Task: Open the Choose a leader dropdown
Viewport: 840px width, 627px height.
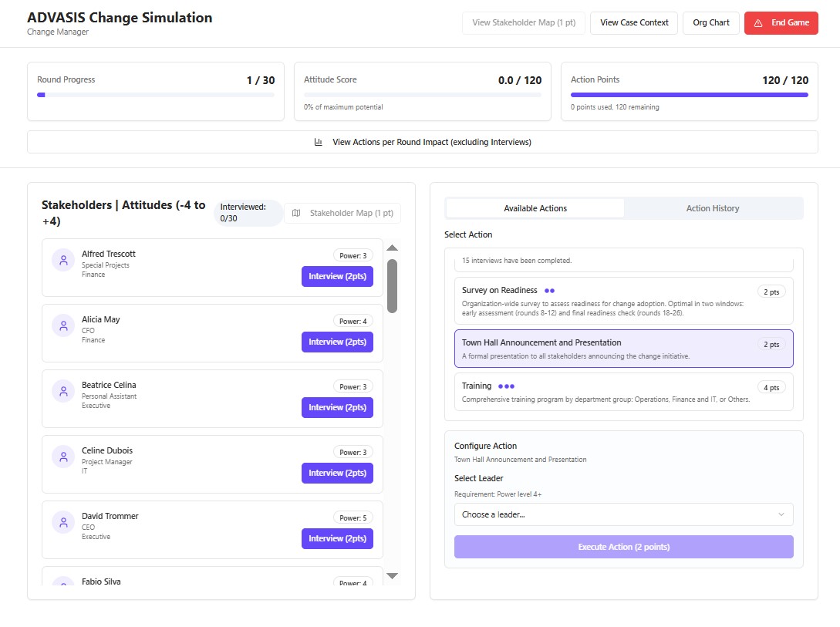Action: point(623,514)
